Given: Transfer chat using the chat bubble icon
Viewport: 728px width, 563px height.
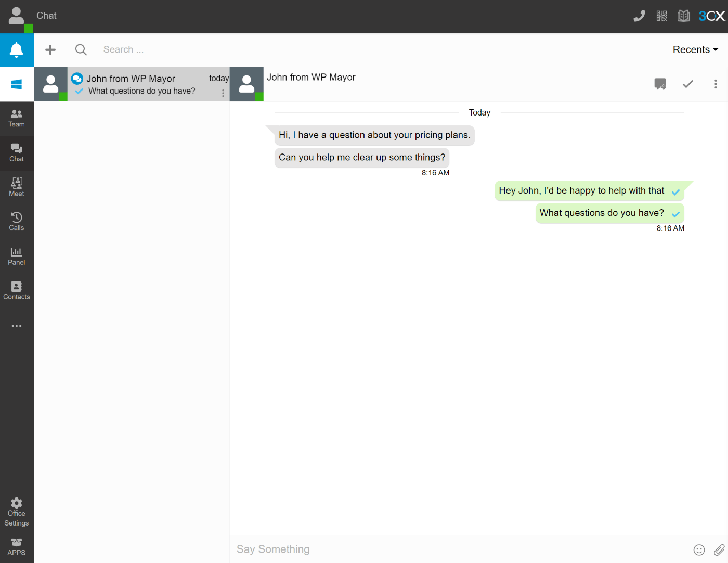Looking at the screenshot, I should [x=660, y=84].
